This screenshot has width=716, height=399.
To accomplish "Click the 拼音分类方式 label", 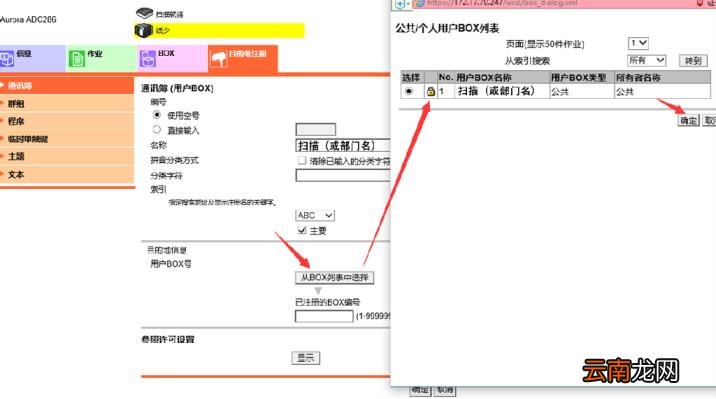I will click(x=174, y=160).
